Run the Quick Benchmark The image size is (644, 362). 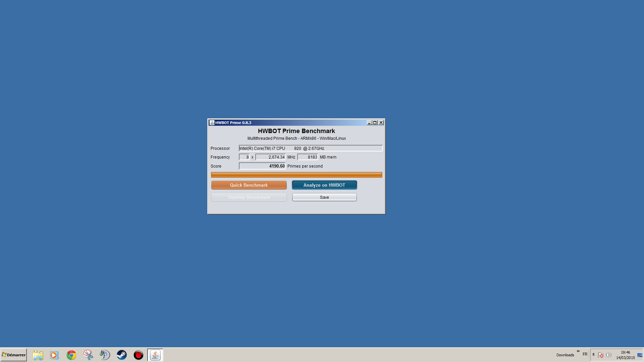click(x=249, y=185)
